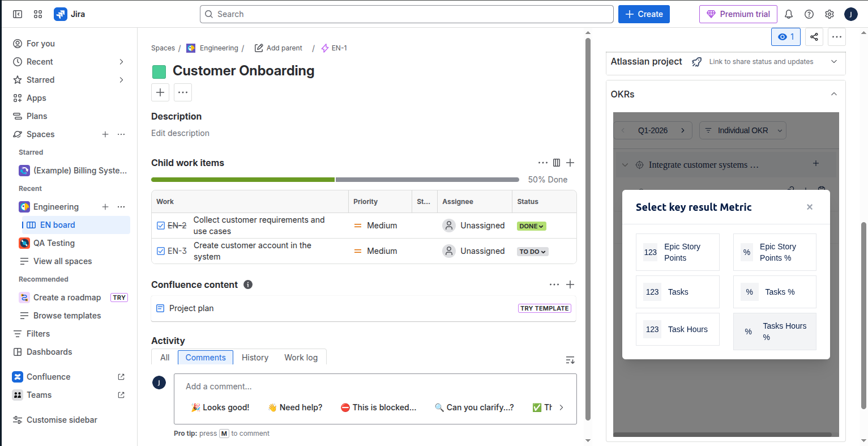Expand the Recent sidebar section
Image resolution: width=868 pixels, height=446 pixels.
(x=121, y=62)
